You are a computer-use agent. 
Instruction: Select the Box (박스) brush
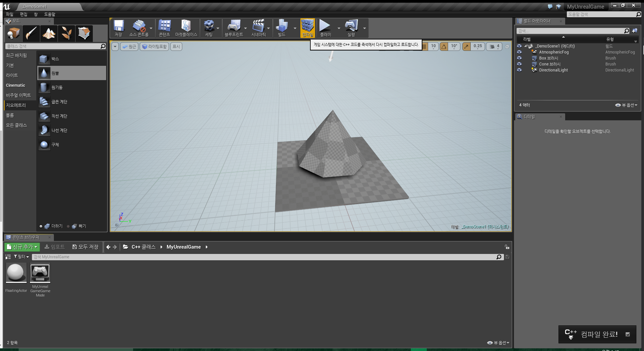click(72, 59)
